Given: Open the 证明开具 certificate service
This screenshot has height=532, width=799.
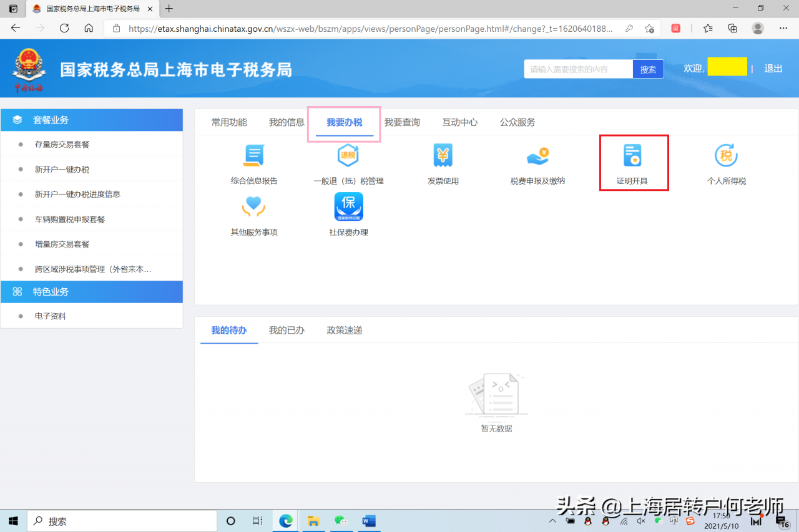Looking at the screenshot, I should click(x=633, y=162).
